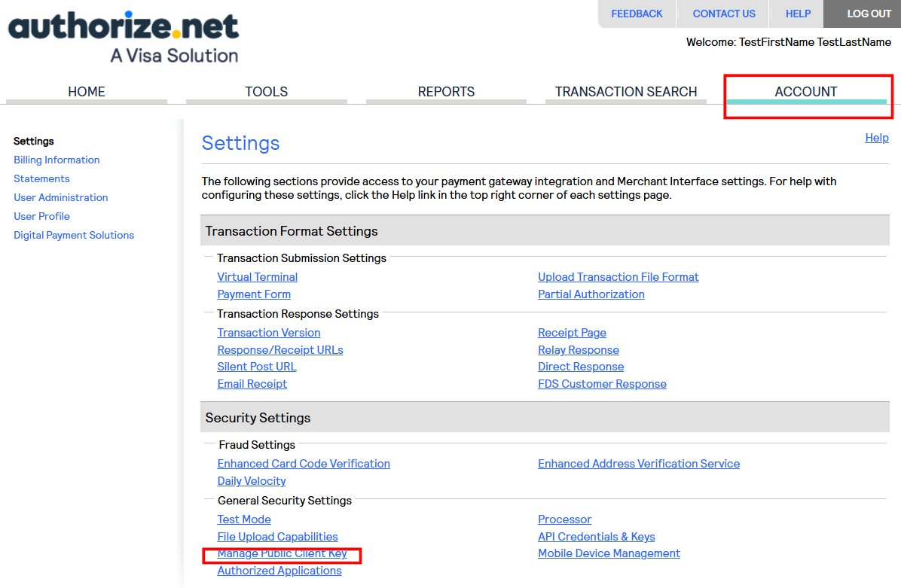Open Receipt Page settings
The image size is (901, 588).
point(573,333)
